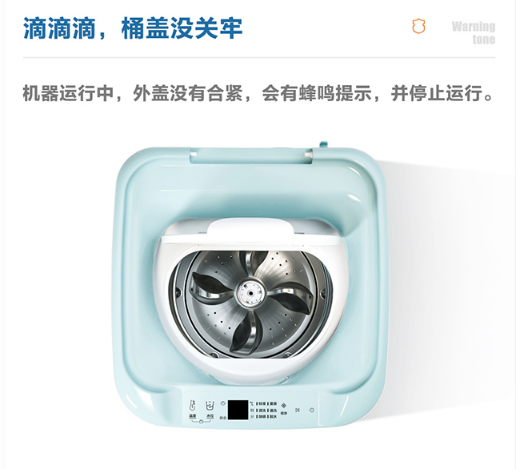Click the blue outer lid hinge
This screenshot has height=469, width=516.
click(252, 156)
